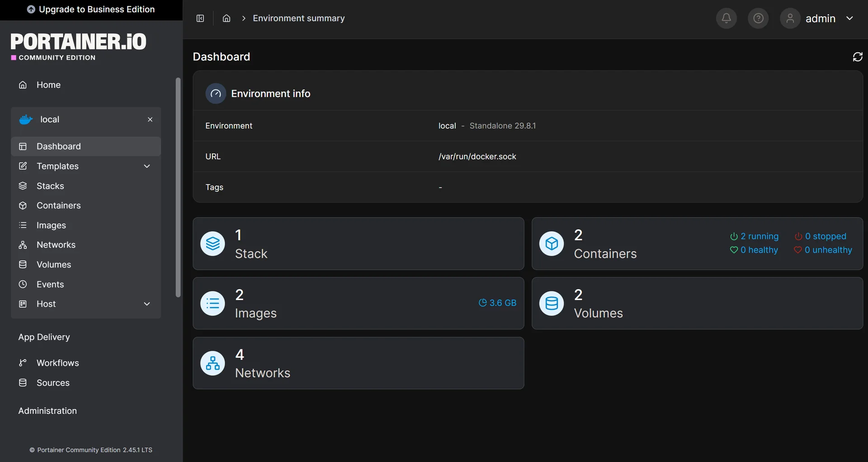
Task: Open Images in the sidebar
Action: (86, 225)
